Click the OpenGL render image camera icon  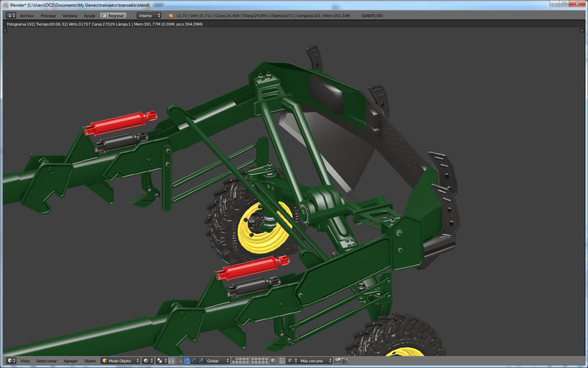pos(337,361)
